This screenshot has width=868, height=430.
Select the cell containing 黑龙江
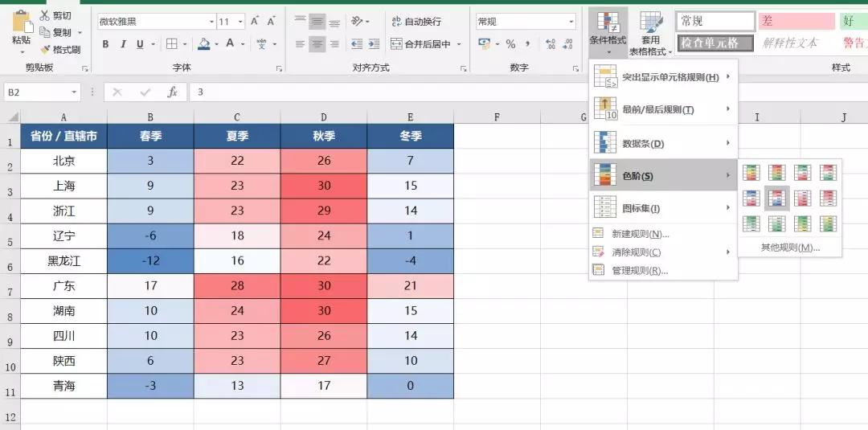pyautogui.click(x=63, y=260)
